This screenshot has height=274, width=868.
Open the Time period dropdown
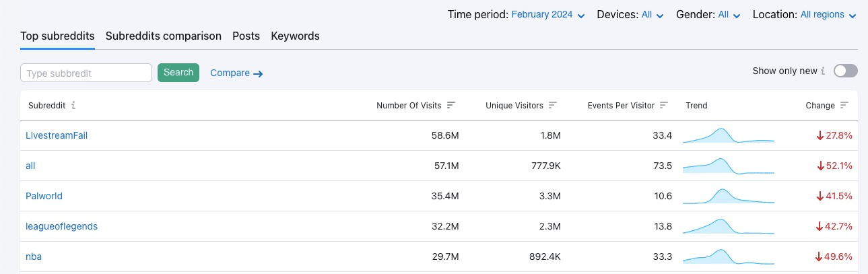[547, 14]
